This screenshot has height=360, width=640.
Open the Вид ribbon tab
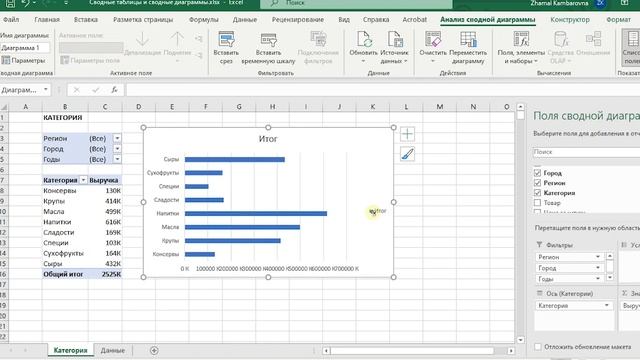(344, 20)
